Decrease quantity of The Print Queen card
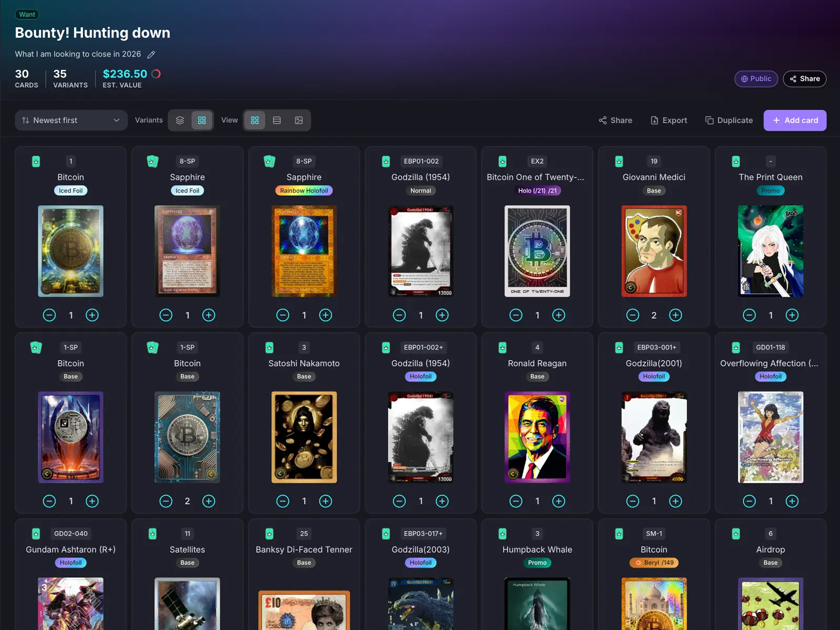Screen dimensions: 840x630 tap(749, 315)
